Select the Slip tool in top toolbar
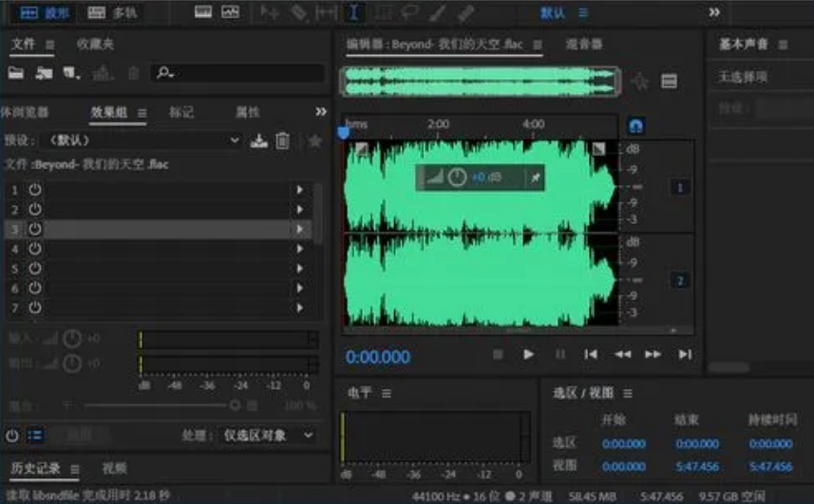 click(326, 12)
